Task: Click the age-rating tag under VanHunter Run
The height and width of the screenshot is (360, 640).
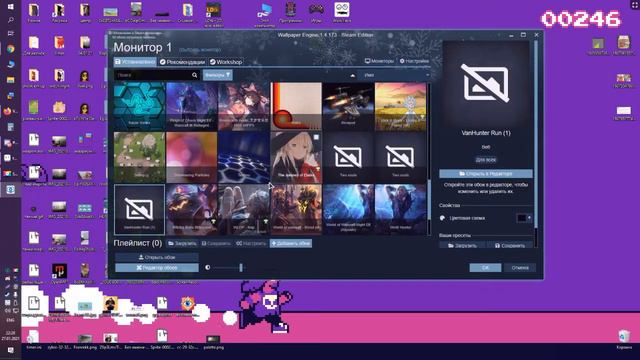Action: click(486, 160)
